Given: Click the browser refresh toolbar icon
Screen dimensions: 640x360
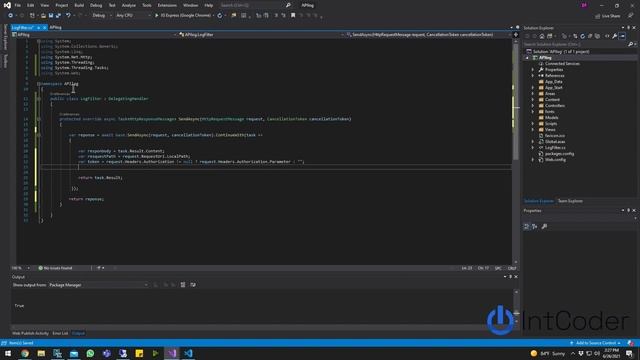Looking at the screenshot, I should pos(220,16).
